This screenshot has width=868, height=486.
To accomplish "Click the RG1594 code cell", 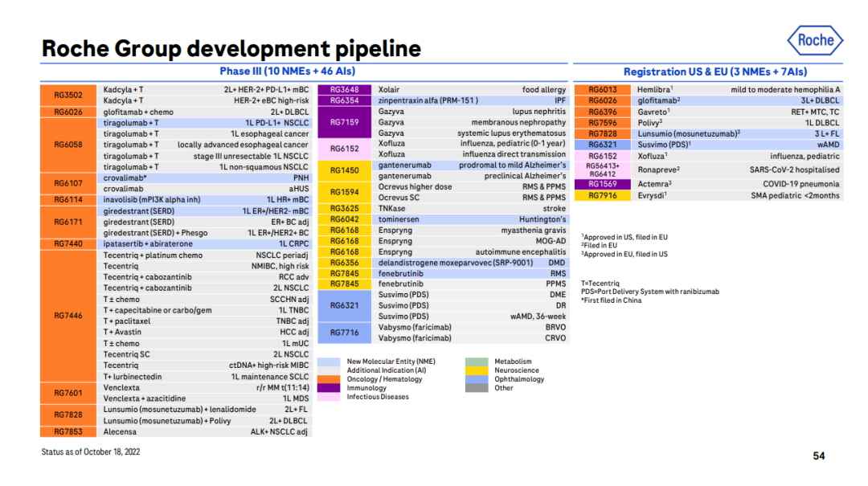I will tap(344, 192).
